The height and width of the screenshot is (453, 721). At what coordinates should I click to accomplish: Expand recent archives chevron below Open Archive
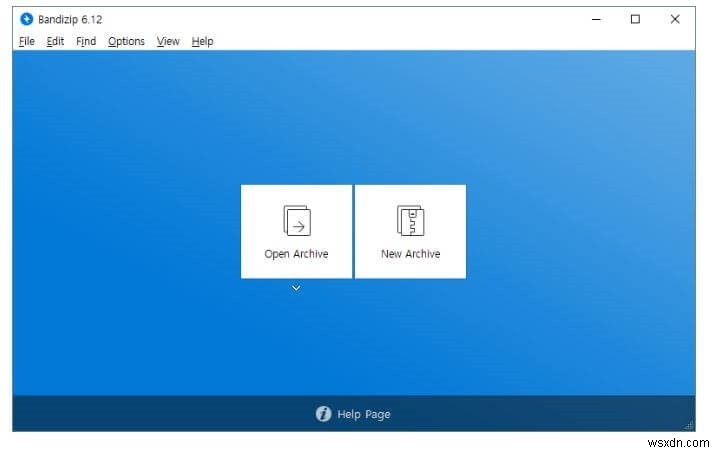[x=296, y=288]
